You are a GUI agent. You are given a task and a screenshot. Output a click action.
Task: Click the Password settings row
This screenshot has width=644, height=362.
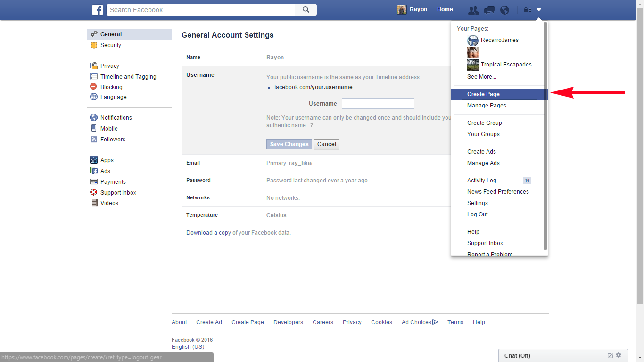[x=316, y=181]
